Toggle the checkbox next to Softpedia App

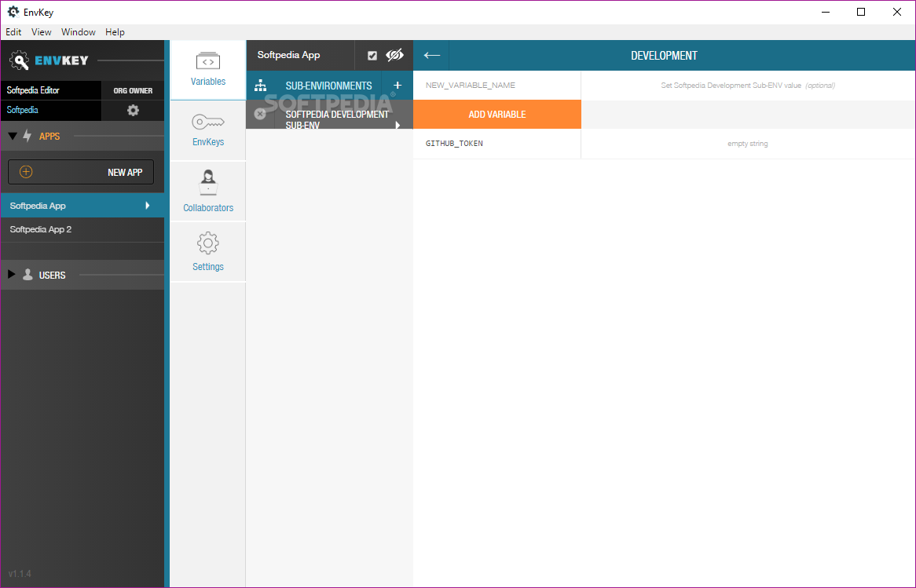click(x=372, y=56)
